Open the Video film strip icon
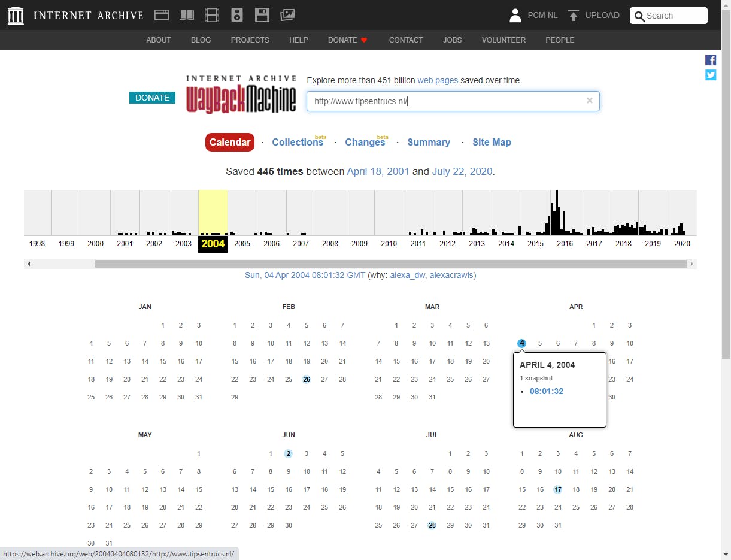The height and width of the screenshot is (560, 731). coord(212,15)
